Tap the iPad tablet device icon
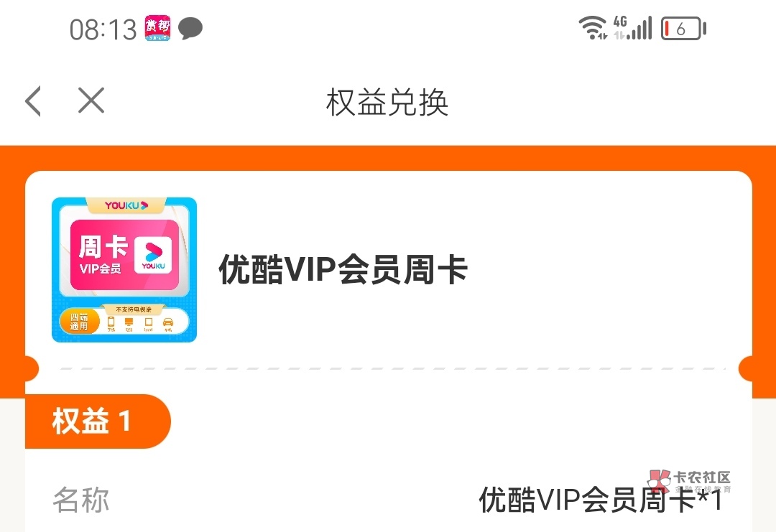This screenshot has height=532, width=776. coord(148,324)
